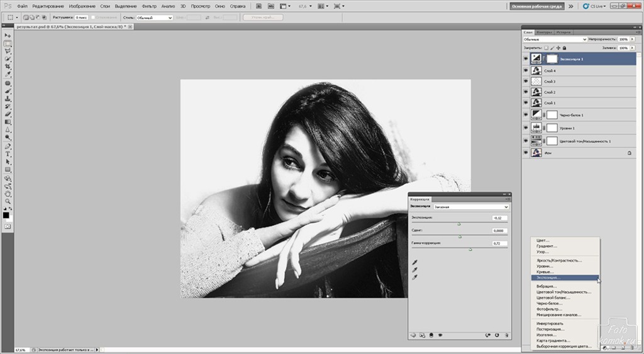
Task: Choose the Pen tool
Action: pos(8,145)
